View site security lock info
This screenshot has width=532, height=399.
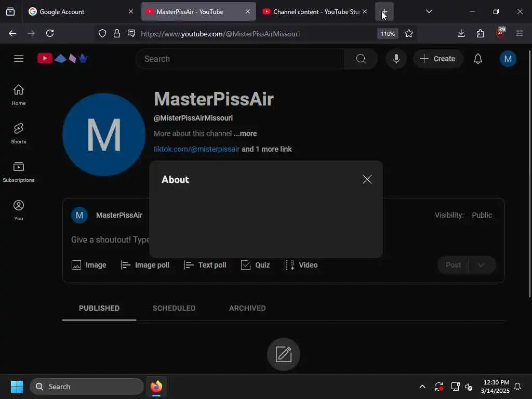coord(117,33)
